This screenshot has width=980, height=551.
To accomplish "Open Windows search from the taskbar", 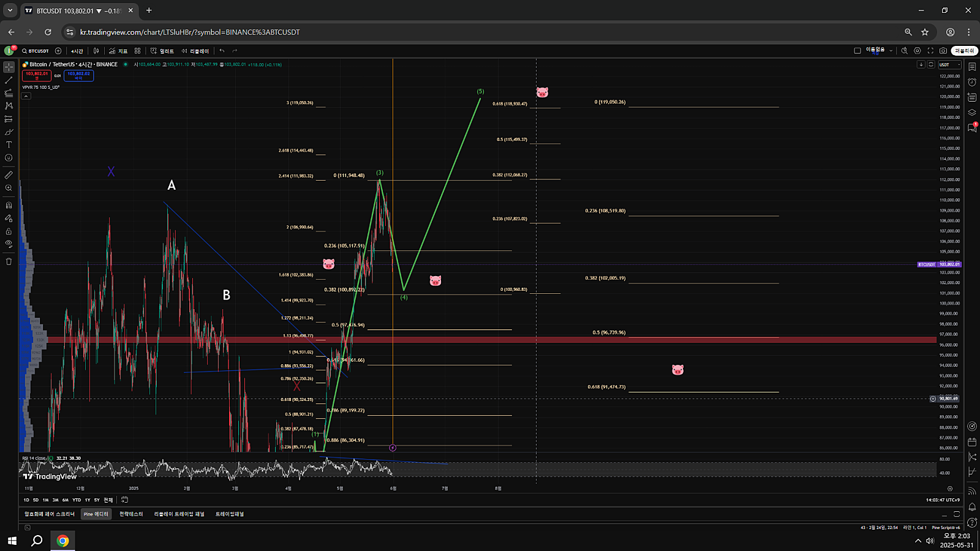I will [x=37, y=541].
